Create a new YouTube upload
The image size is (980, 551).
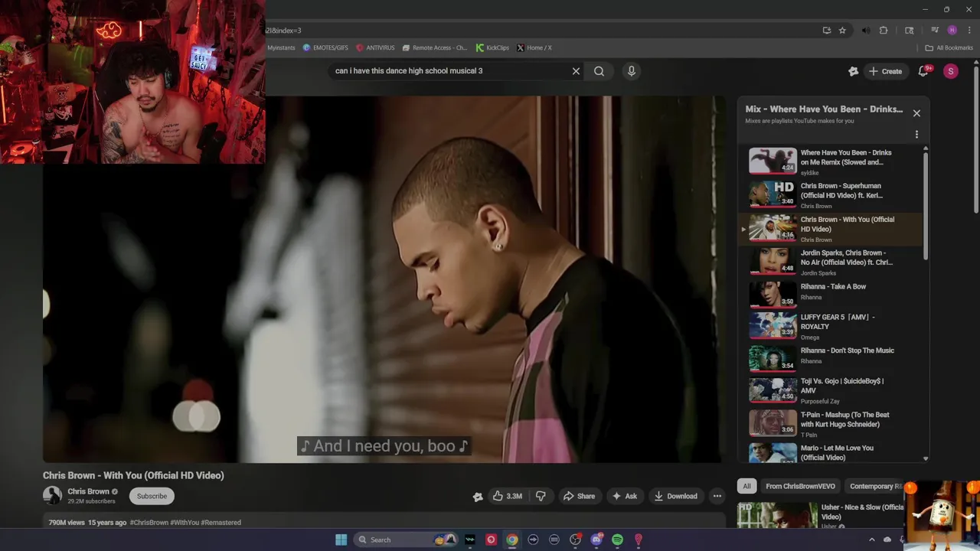pos(885,71)
